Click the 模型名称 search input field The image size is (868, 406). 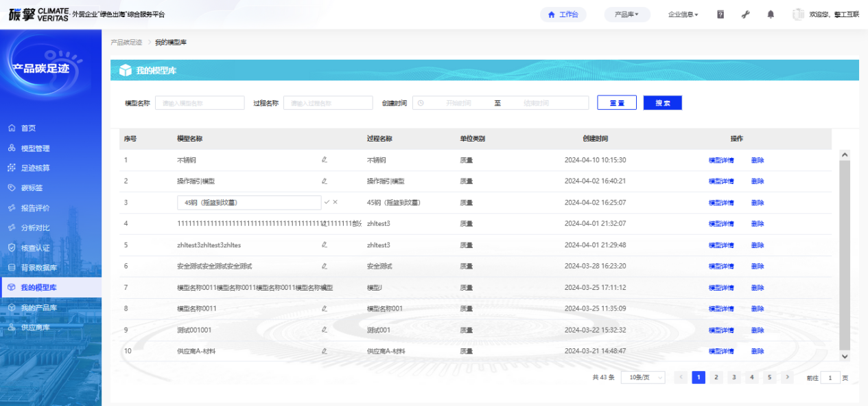click(200, 103)
